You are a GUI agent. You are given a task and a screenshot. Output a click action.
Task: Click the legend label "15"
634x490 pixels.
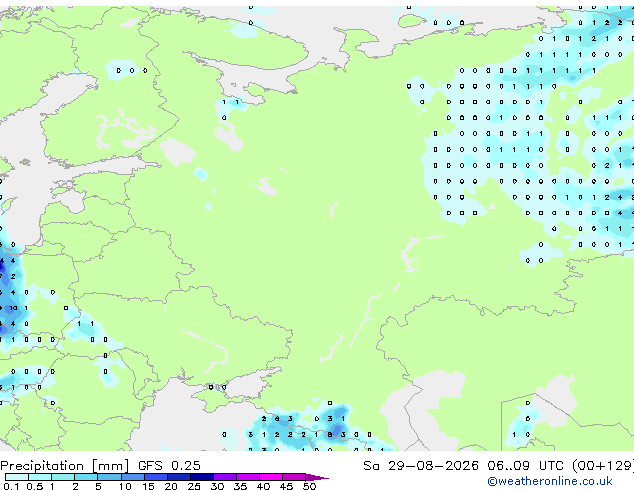[148, 486]
